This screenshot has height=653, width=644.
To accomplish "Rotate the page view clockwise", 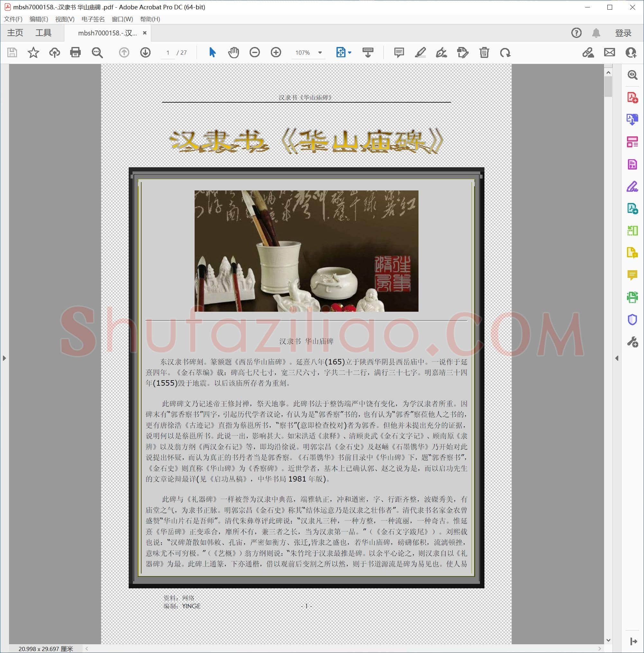I will (x=505, y=52).
